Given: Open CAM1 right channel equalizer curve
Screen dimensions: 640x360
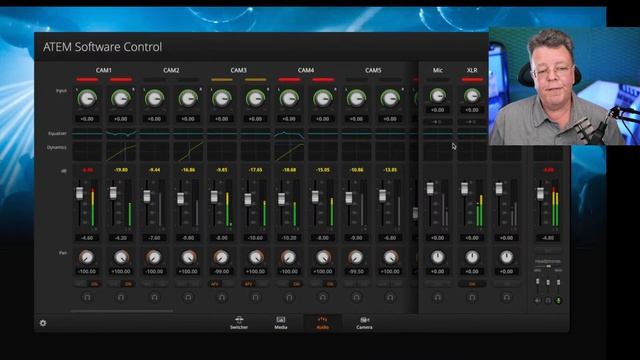Looking at the screenshot, I should 121,133.
